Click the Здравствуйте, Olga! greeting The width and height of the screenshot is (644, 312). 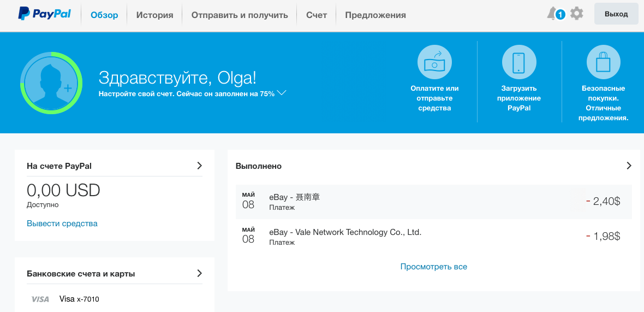point(177,78)
